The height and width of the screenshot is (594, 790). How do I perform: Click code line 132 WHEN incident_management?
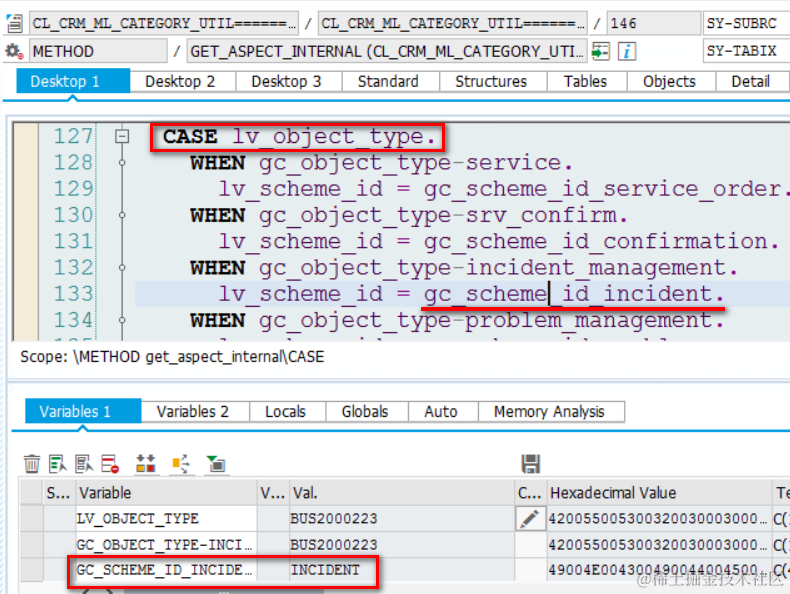(x=464, y=268)
